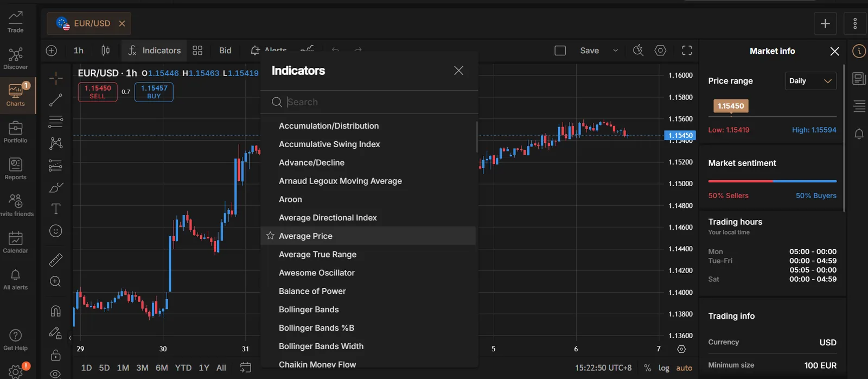Open the price scale settings gear
The height and width of the screenshot is (379, 868).
pos(681,349)
